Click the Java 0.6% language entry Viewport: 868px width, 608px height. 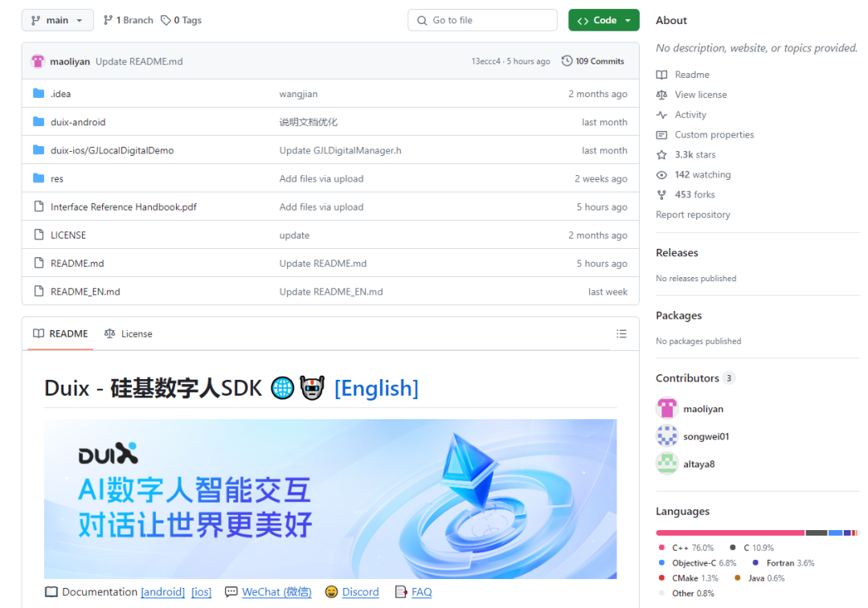tap(759, 578)
